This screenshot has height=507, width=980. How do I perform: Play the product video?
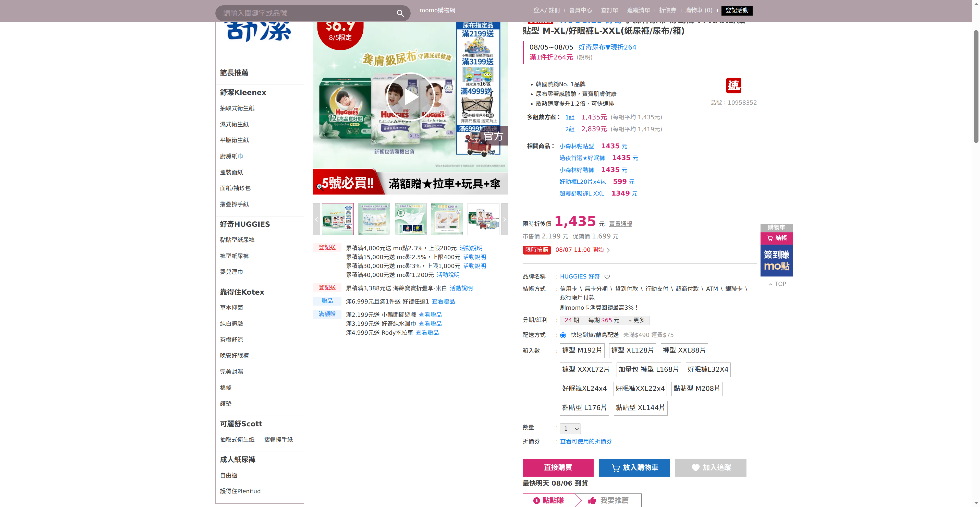tap(410, 97)
